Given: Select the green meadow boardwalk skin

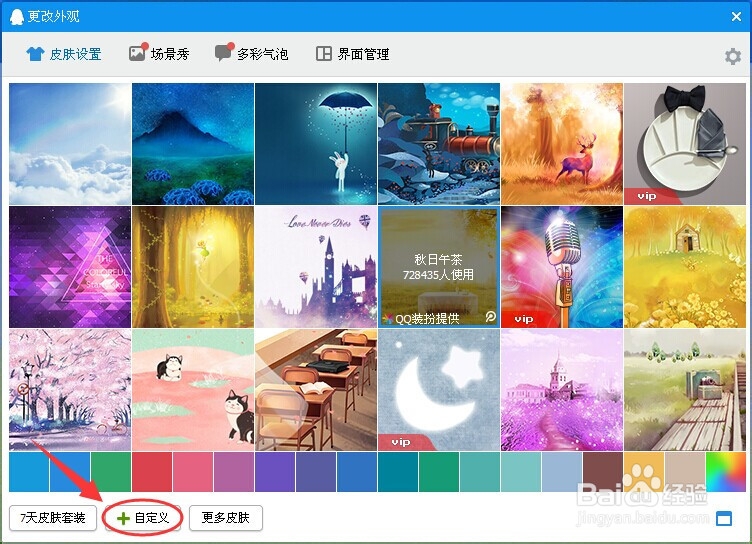Looking at the screenshot, I should point(685,390).
